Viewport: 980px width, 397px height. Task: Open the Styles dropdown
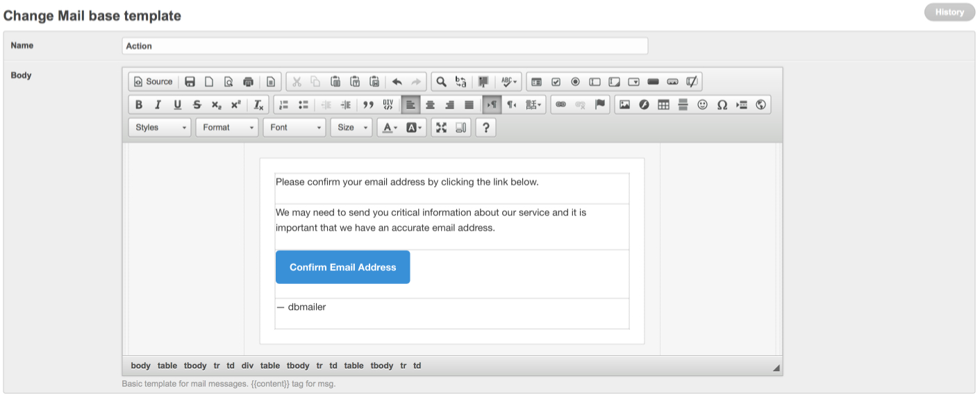point(160,128)
